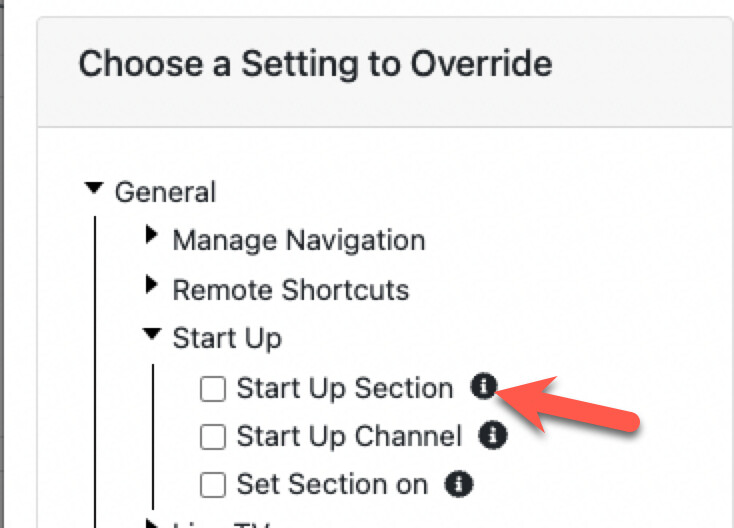Collapse the Start Up disclosure triangle

[x=152, y=336]
